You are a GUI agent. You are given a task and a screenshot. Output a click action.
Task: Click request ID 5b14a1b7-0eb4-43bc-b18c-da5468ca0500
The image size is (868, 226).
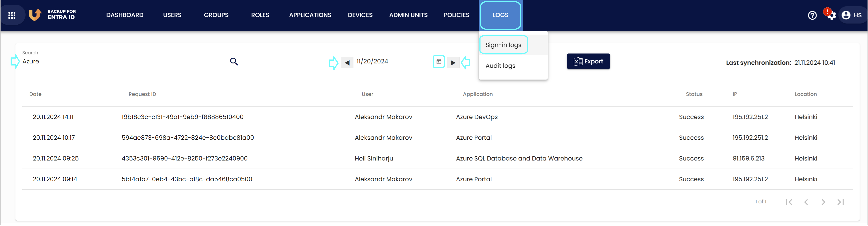[187, 179]
